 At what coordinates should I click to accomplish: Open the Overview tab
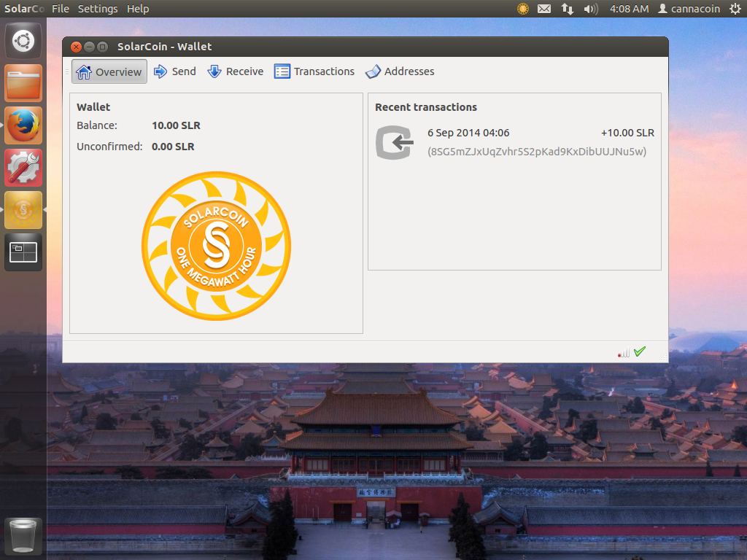click(x=109, y=71)
